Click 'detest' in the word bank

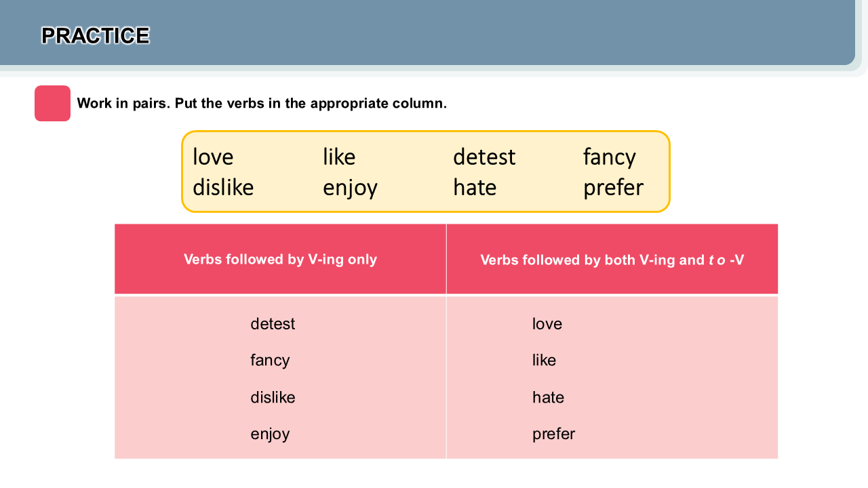(x=484, y=157)
